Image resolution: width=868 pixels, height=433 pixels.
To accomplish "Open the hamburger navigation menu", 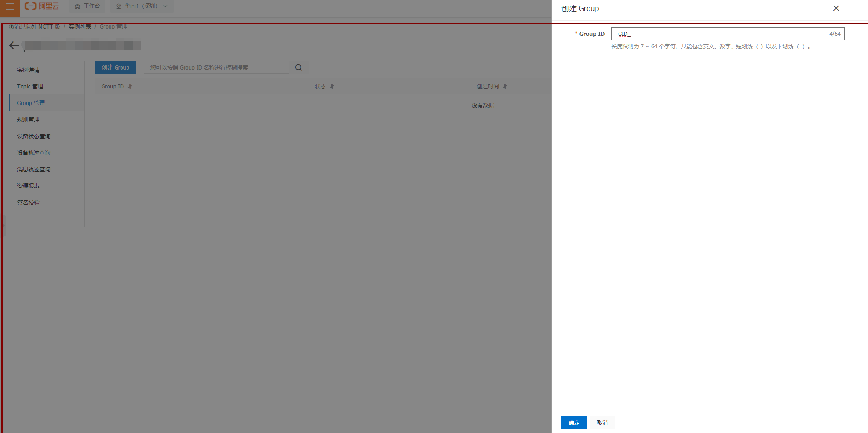I will (x=10, y=6).
